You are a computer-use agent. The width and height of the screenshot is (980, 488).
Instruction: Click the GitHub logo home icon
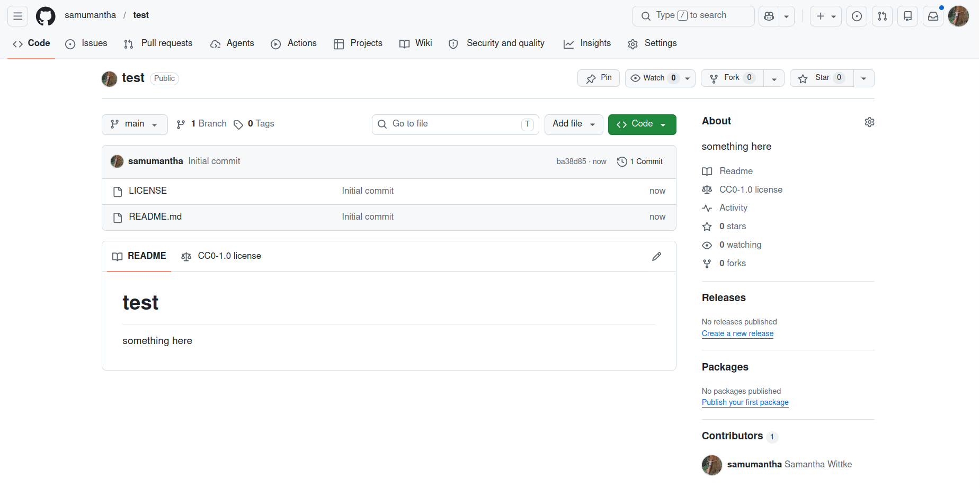coord(46,16)
